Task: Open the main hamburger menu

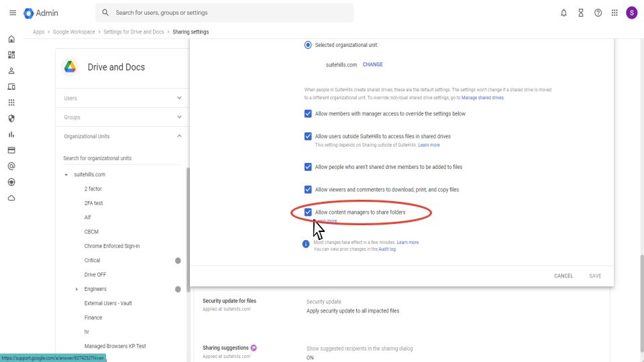Action: (x=13, y=13)
